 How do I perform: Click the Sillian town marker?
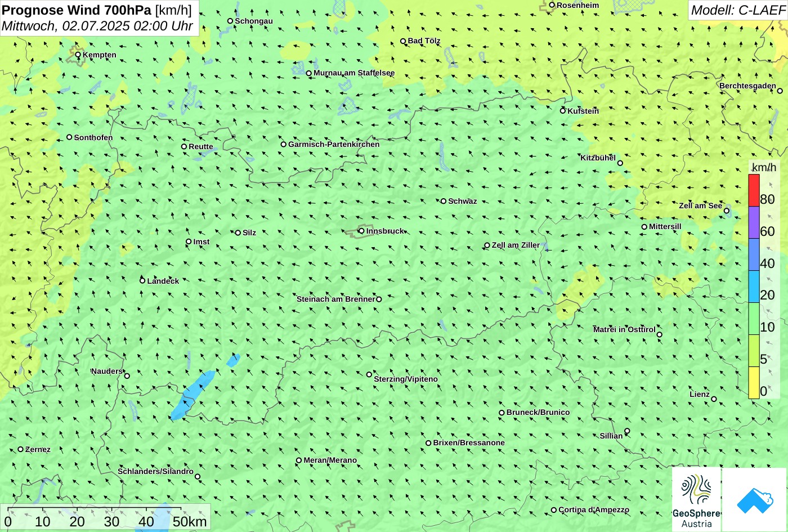coord(627,431)
